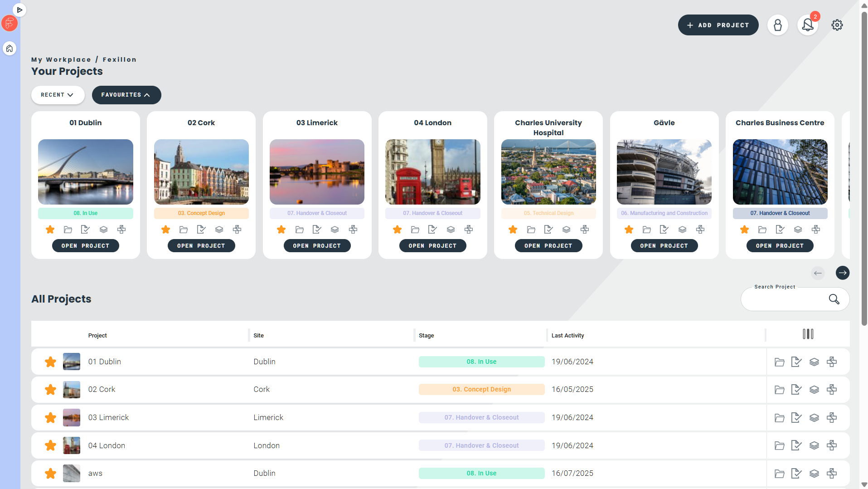Select the 16/07/2025 last activity date

click(x=572, y=474)
